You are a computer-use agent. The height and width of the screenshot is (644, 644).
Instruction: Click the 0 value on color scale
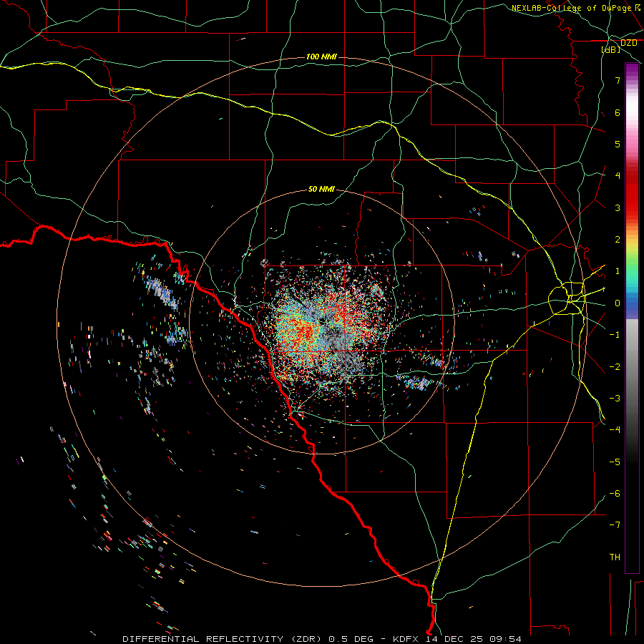click(x=618, y=303)
